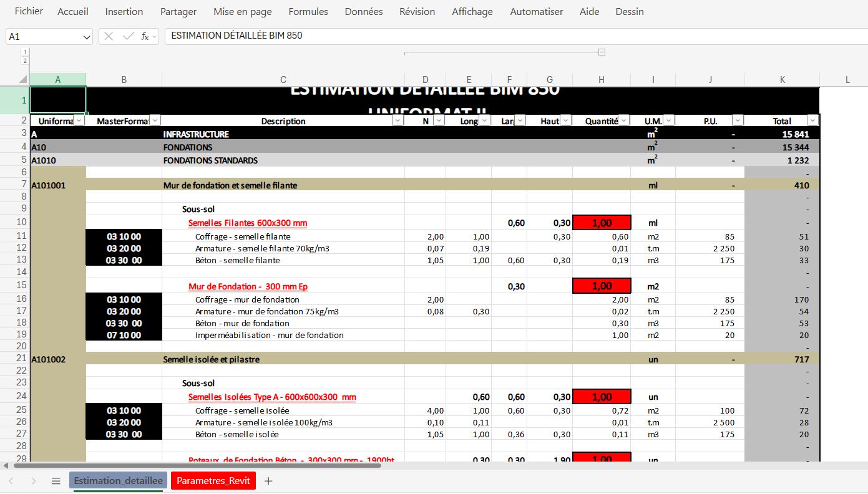868x494 pixels.
Task: Click the '15 841' total cell
Action: (783, 133)
